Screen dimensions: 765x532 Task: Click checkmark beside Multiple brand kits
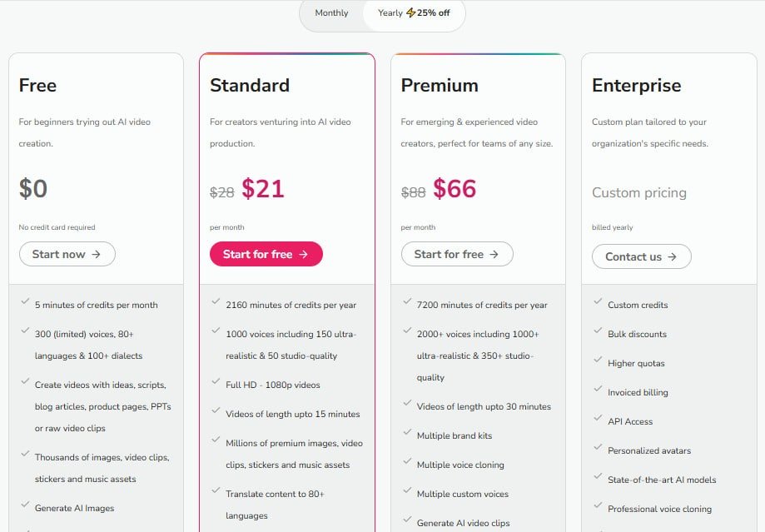[407, 432]
